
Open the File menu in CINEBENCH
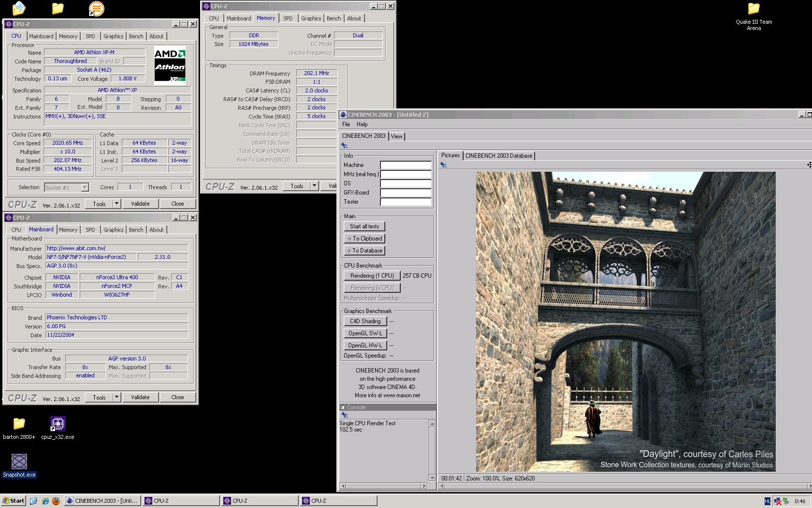pos(346,124)
